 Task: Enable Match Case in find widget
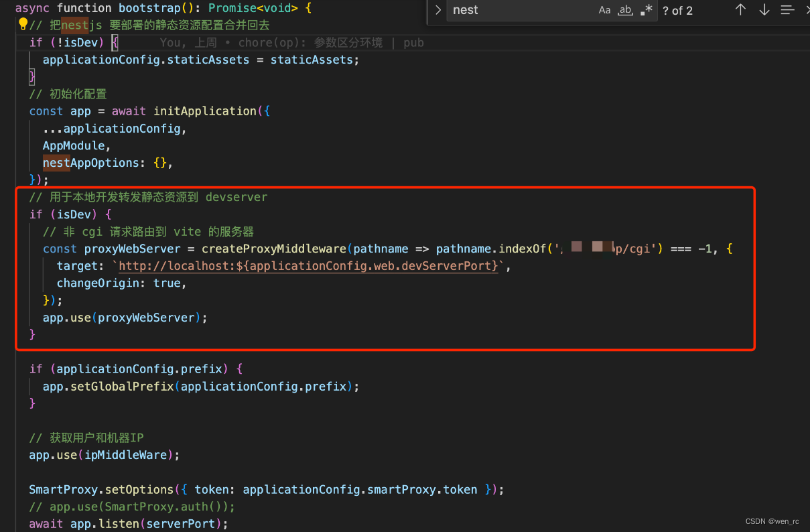coord(604,10)
